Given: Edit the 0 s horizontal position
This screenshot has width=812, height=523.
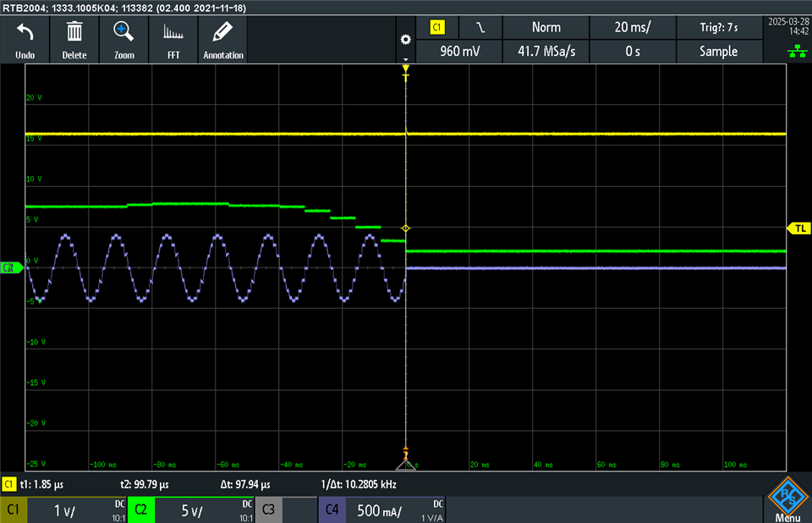Looking at the screenshot, I should click(x=633, y=52).
